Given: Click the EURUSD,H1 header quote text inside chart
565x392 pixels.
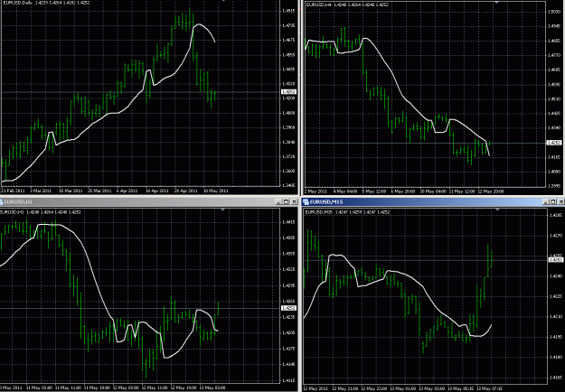Looking at the screenshot, I should tap(41, 212).
